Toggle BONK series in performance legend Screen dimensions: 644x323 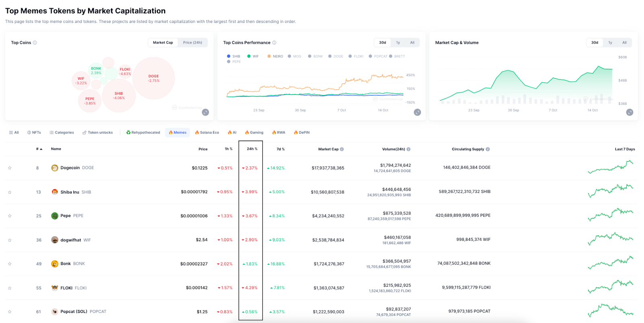pyautogui.click(x=316, y=56)
